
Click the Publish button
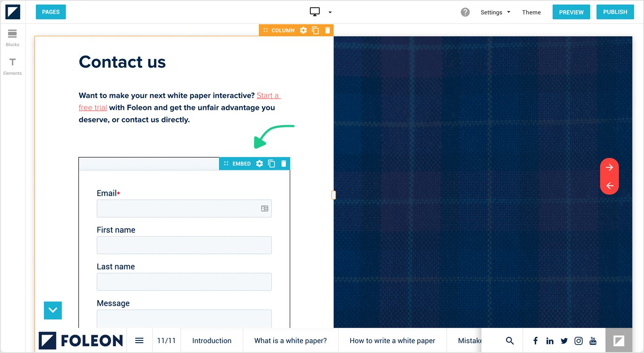[x=615, y=12]
